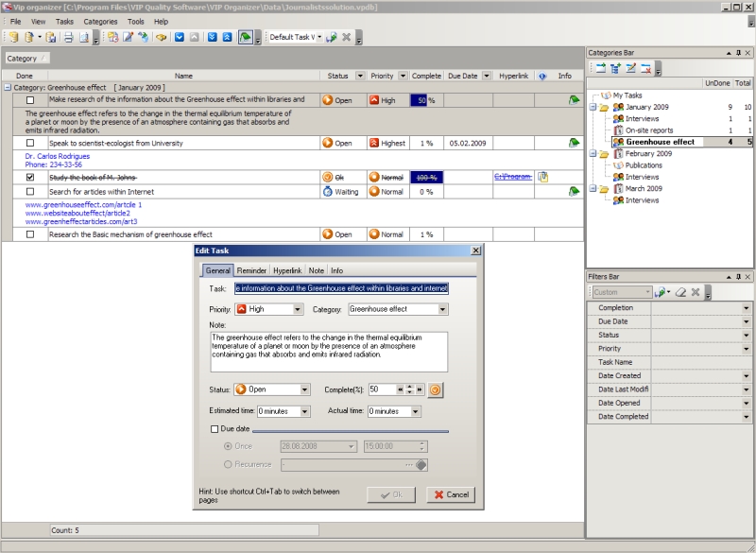Click the print icon in the main toolbar
This screenshot has width=756, height=553.
click(68, 38)
